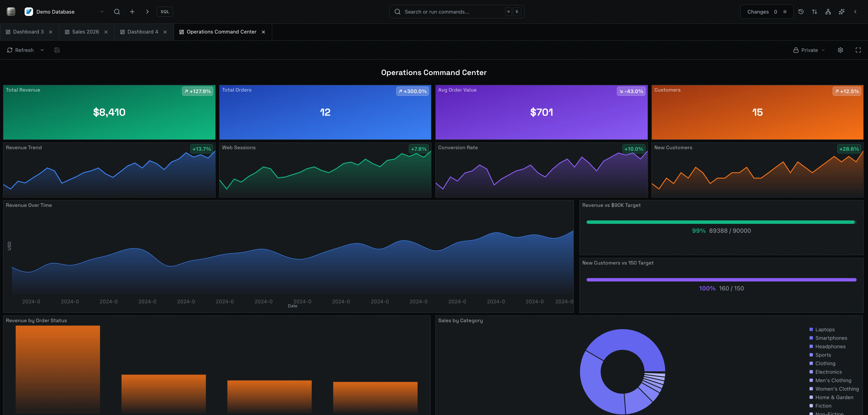Enter fullscreen mode for the dashboard
This screenshot has width=868, height=415.
[858, 50]
